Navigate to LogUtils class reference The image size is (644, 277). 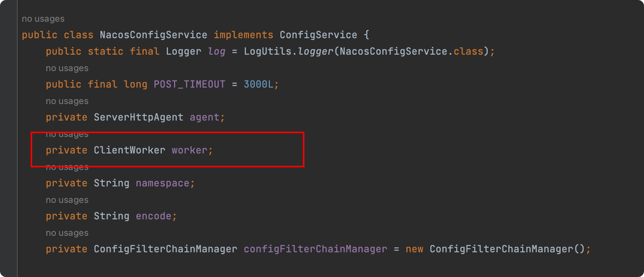coord(268,51)
